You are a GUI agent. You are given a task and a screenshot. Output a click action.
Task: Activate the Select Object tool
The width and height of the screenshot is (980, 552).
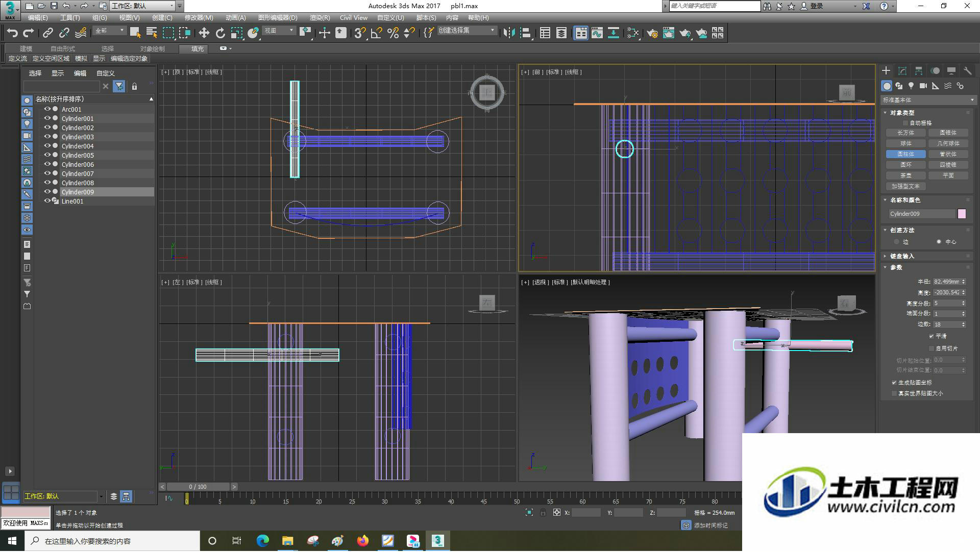135,33
